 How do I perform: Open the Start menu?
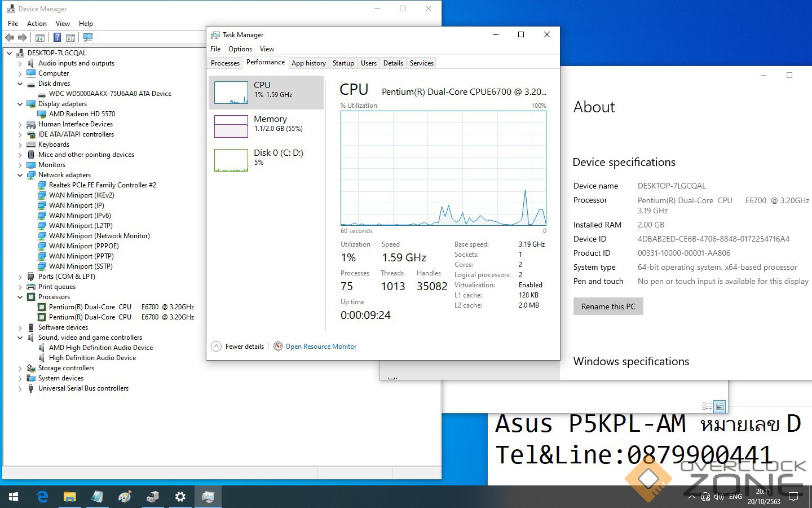click(x=14, y=497)
